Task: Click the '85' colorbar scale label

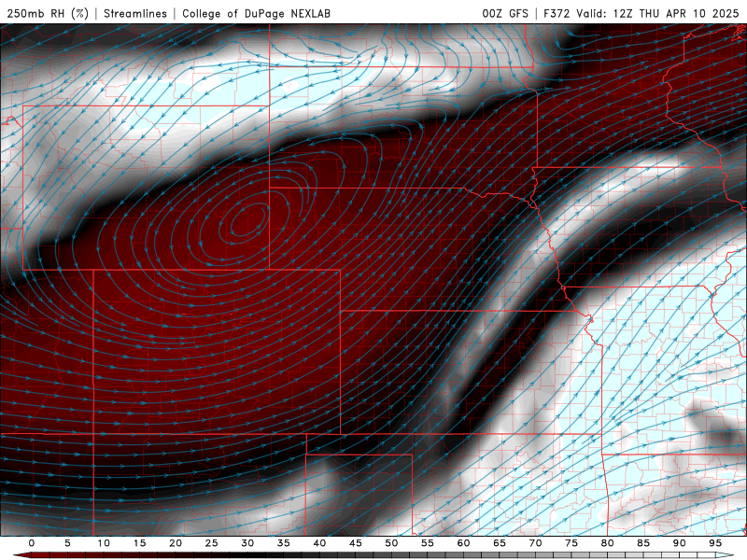Action: pyautogui.click(x=643, y=543)
